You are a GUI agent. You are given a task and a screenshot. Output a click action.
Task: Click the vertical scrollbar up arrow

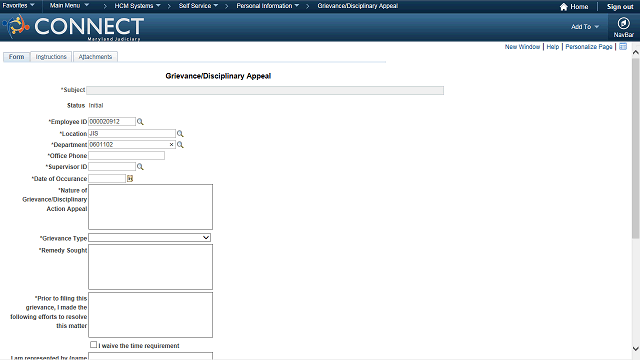pos(636,52)
